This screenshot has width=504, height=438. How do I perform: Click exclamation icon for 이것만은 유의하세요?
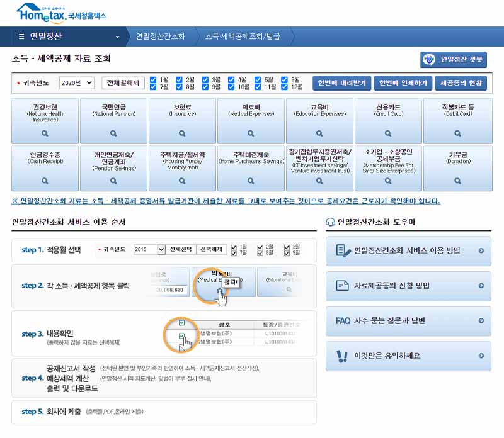click(341, 356)
